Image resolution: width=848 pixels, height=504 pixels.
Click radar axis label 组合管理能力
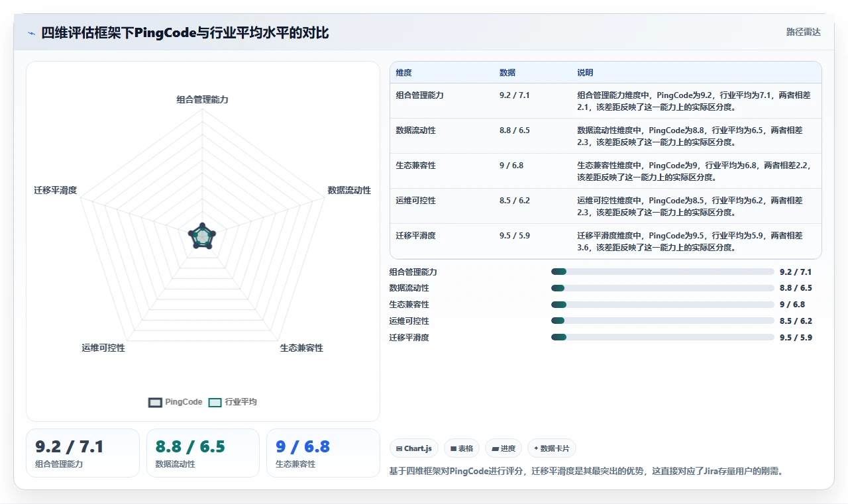pos(202,99)
